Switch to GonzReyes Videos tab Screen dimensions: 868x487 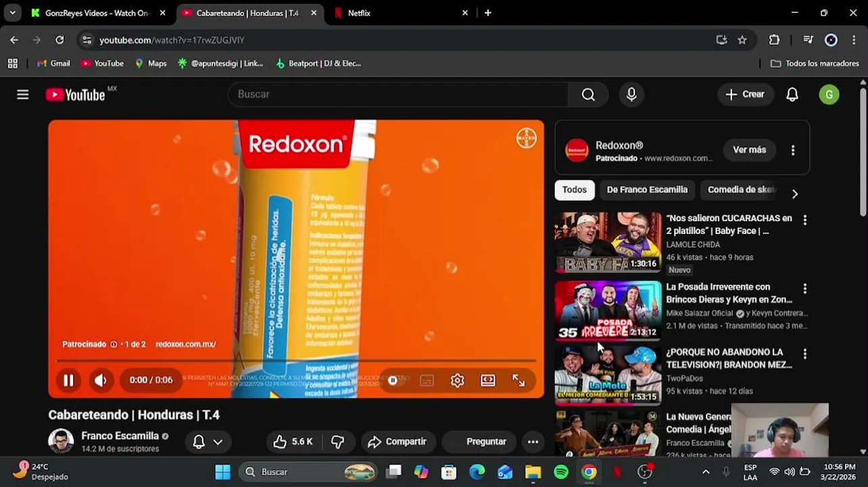click(99, 13)
